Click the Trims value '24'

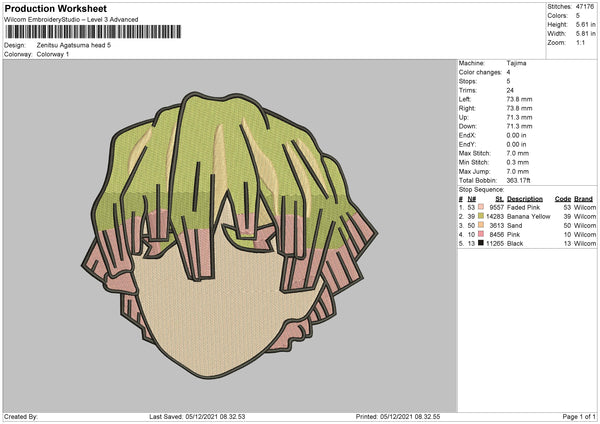510,90
